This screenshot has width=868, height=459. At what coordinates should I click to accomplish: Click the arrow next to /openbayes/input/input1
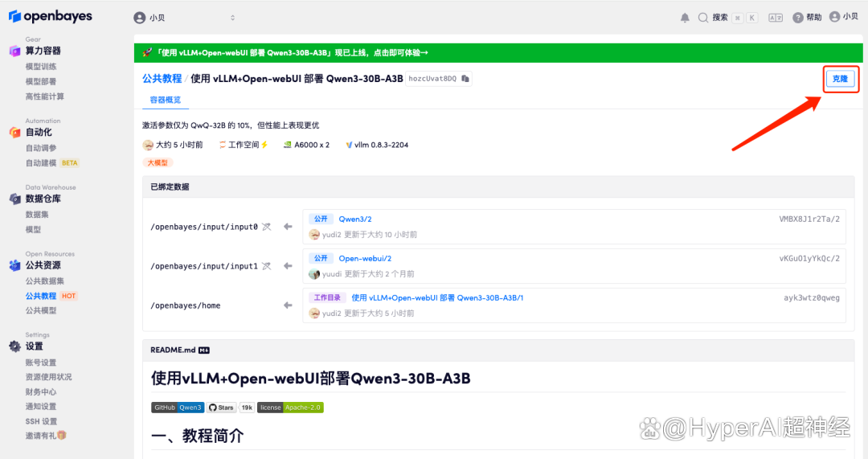click(x=288, y=266)
